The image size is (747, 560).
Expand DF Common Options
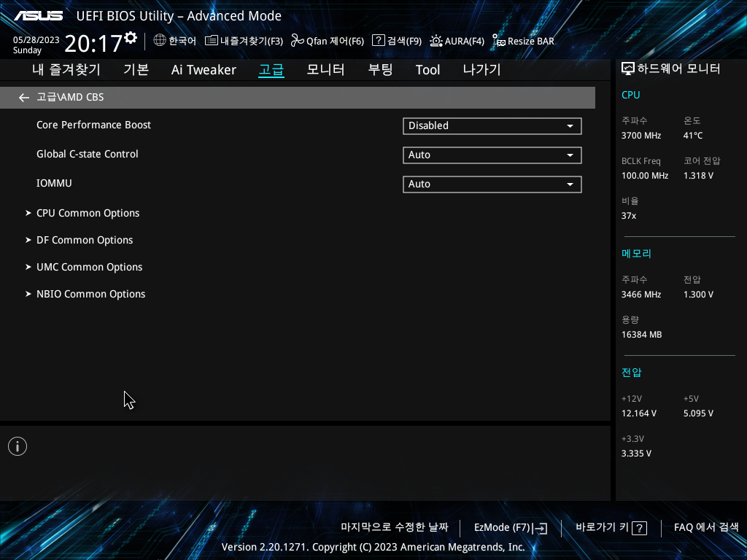click(85, 240)
